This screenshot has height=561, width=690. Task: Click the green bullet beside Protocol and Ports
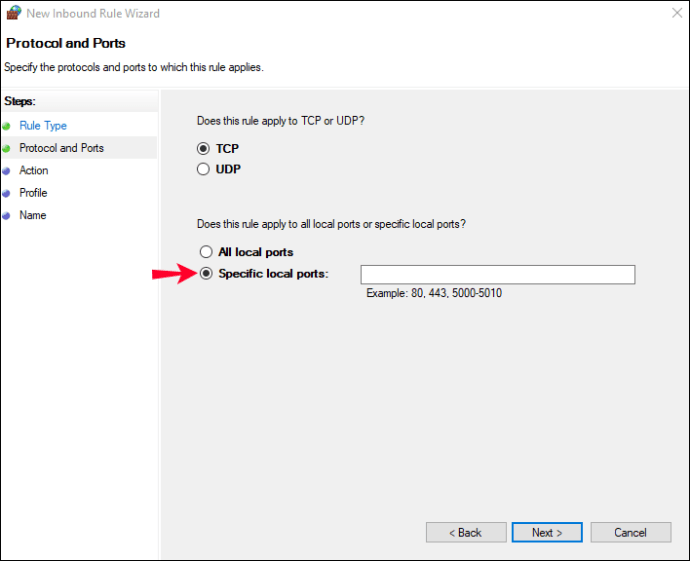point(6,148)
